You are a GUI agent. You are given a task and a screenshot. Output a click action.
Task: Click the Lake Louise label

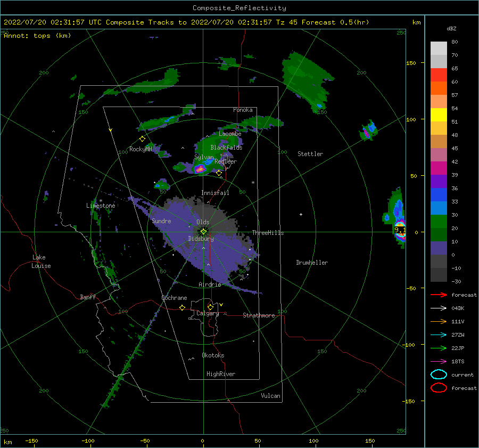(41, 262)
